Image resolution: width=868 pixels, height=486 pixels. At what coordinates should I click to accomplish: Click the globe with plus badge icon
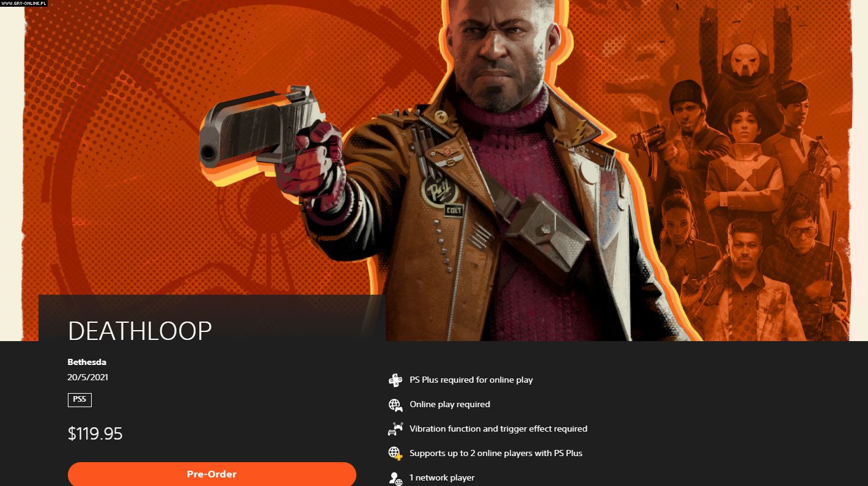pyautogui.click(x=395, y=454)
